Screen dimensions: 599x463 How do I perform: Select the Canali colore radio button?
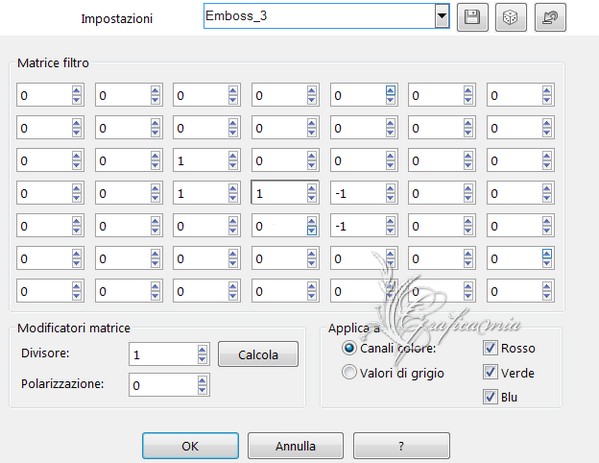pos(349,348)
